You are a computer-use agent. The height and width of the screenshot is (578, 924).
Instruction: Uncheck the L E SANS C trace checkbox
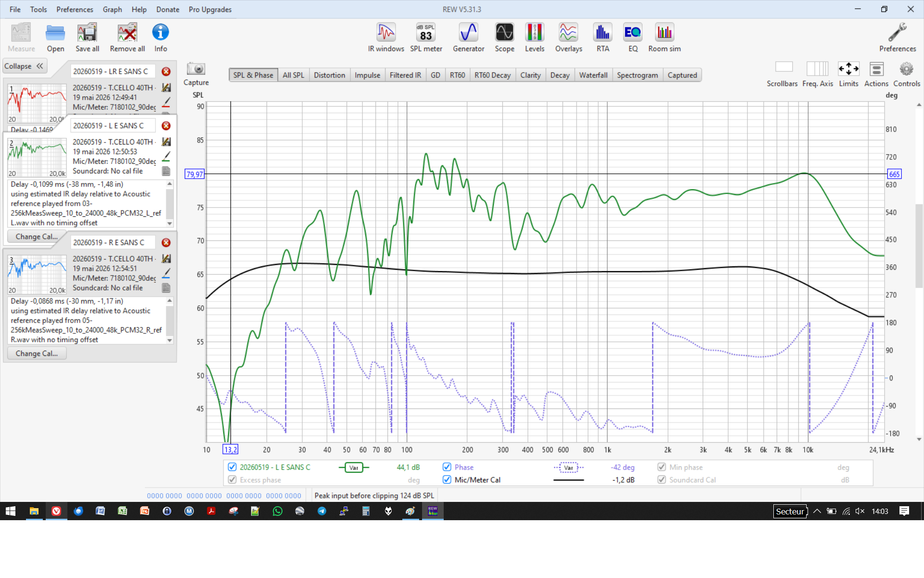coord(232,467)
